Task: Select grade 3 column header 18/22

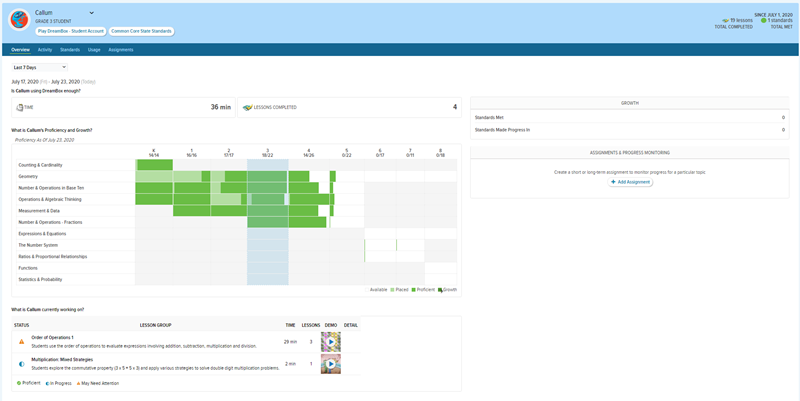Action: [x=267, y=153]
